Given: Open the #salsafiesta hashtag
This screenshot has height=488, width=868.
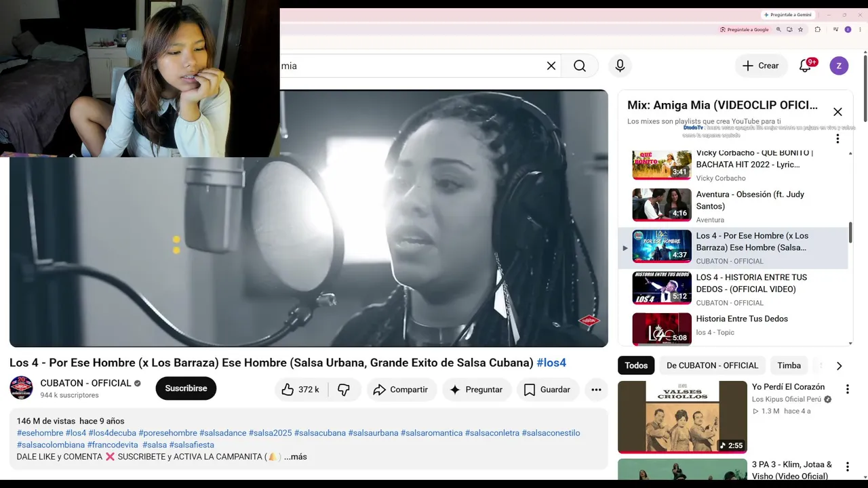Looking at the screenshot, I should (x=191, y=445).
